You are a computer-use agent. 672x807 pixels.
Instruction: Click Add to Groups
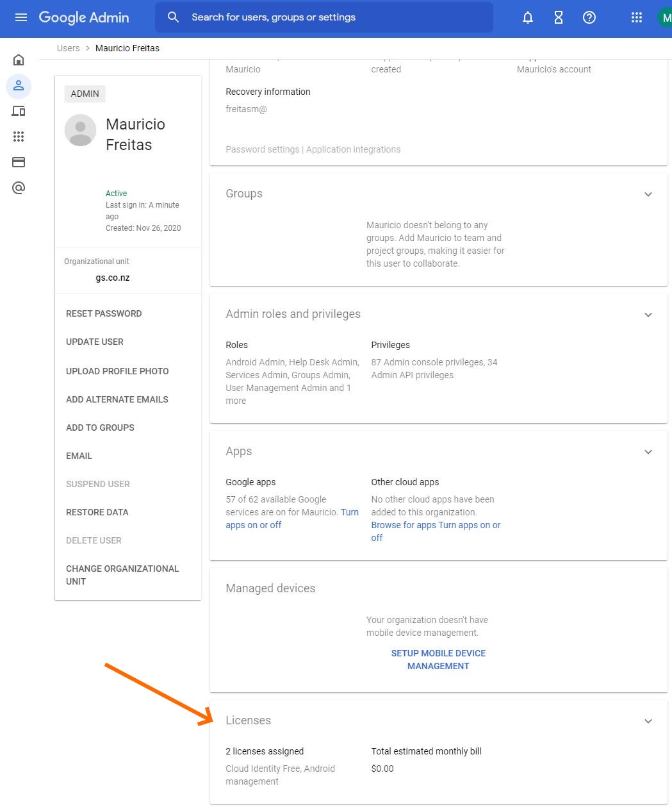point(100,428)
